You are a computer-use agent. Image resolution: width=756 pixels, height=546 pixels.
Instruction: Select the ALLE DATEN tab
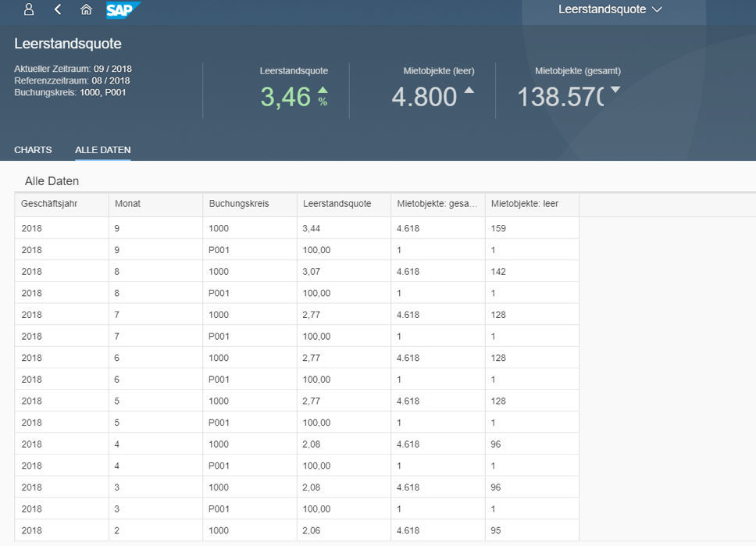(102, 149)
